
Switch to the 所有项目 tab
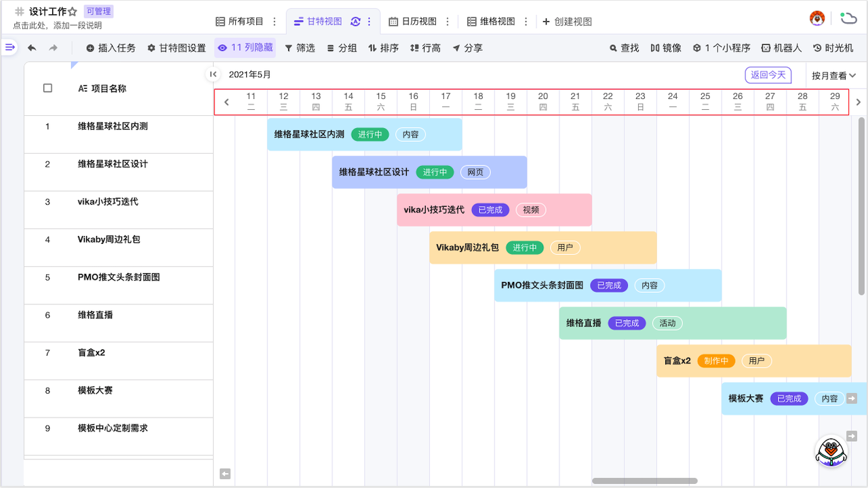tap(239, 22)
